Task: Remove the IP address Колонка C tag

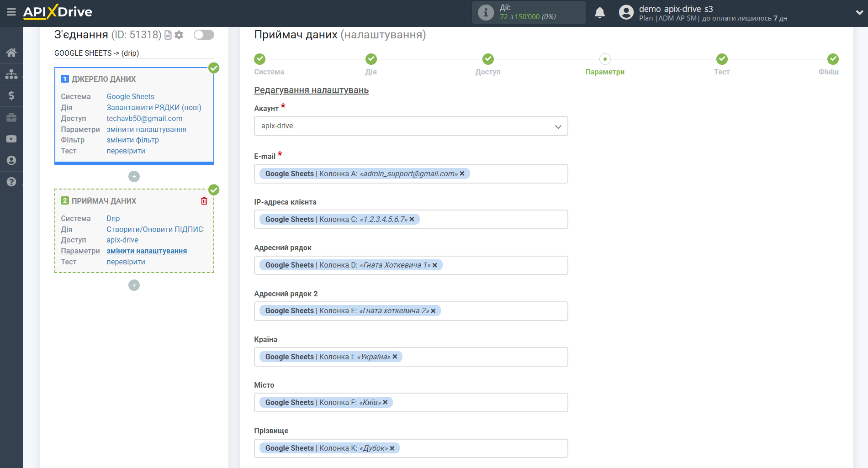Action: click(x=412, y=219)
